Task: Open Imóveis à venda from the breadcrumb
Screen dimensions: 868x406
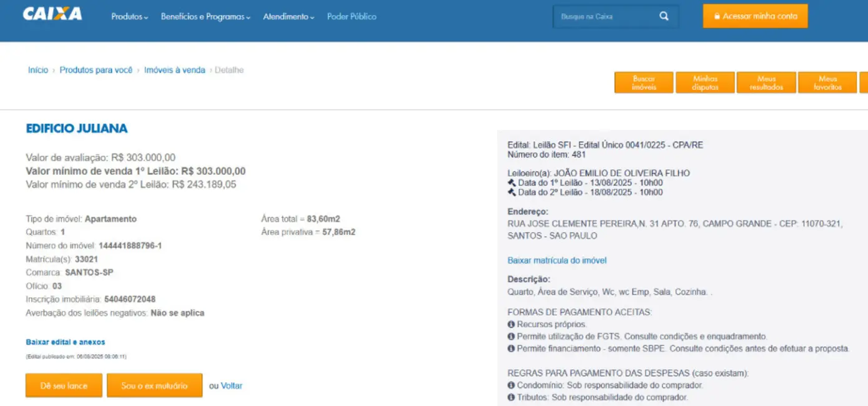Action: 174,69
